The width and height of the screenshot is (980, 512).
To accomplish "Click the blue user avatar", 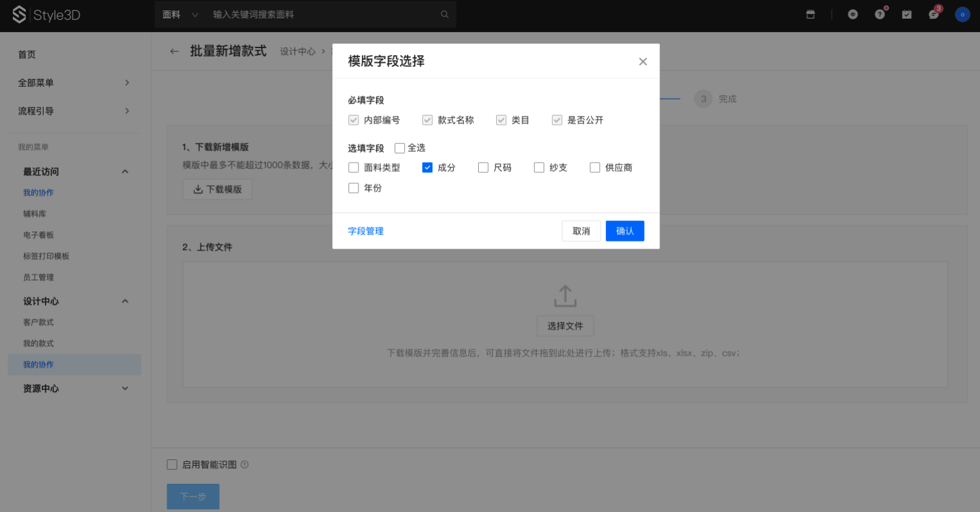I will 962,14.
